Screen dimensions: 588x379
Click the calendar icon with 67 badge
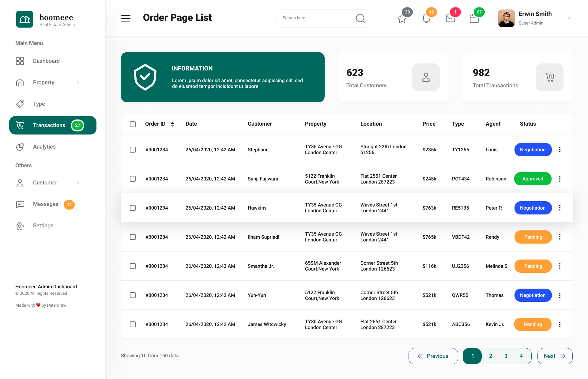coord(474,19)
